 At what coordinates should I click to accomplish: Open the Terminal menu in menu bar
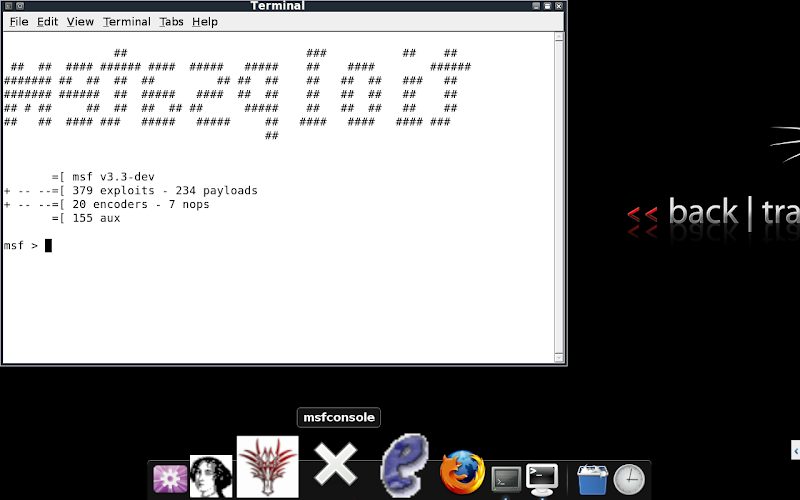point(127,22)
